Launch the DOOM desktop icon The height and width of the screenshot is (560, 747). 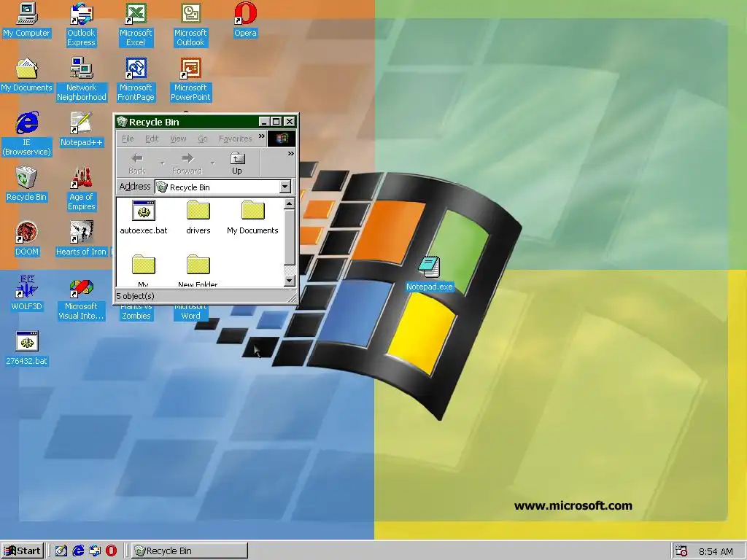[27, 239]
